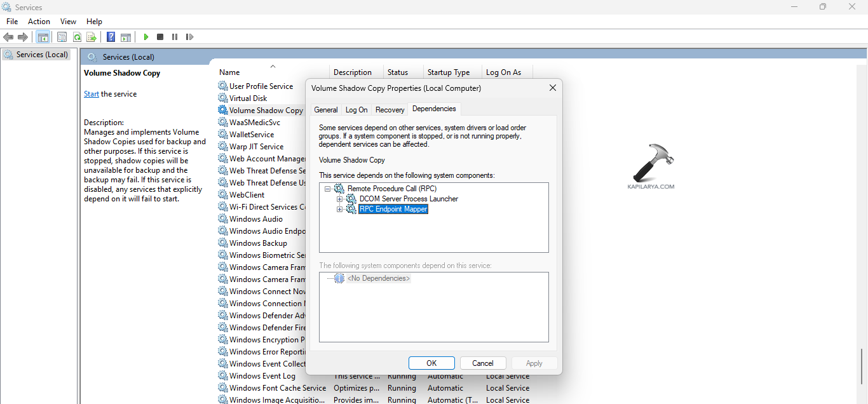Open the Action menu

39,21
